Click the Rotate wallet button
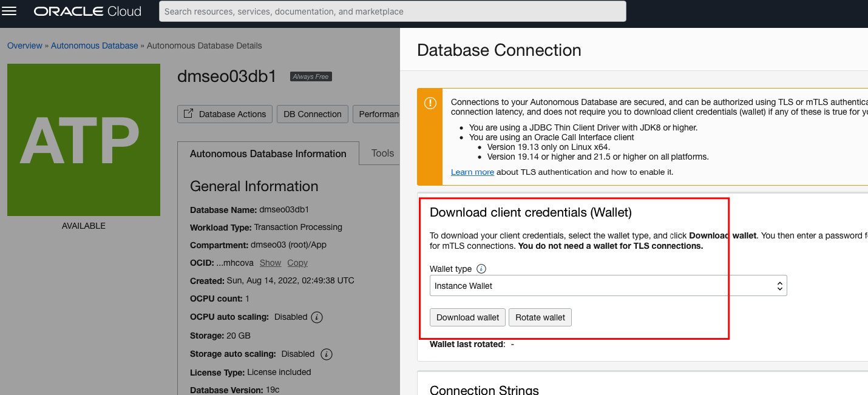The height and width of the screenshot is (395, 868). click(x=540, y=317)
